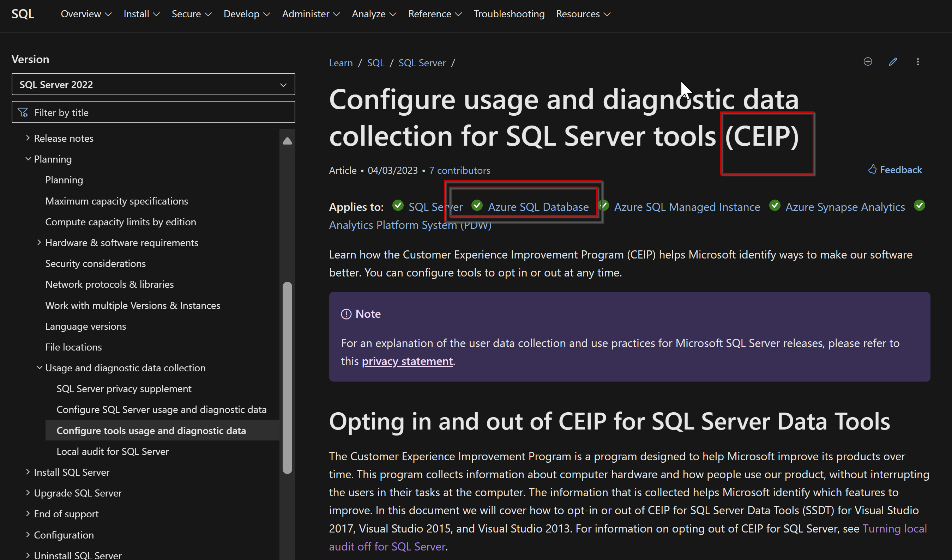The height and width of the screenshot is (560, 952).
Task: Click the Azure Synapse Analytics link
Action: pyautogui.click(x=845, y=207)
